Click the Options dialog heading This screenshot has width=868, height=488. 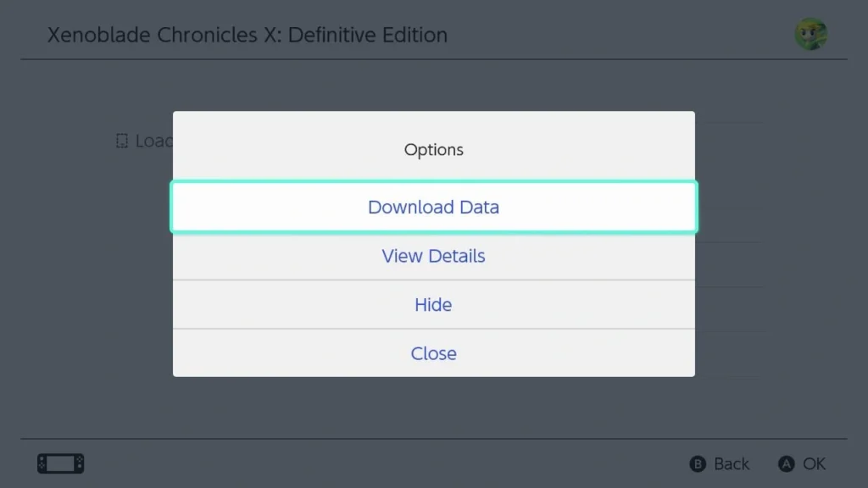click(433, 150)
